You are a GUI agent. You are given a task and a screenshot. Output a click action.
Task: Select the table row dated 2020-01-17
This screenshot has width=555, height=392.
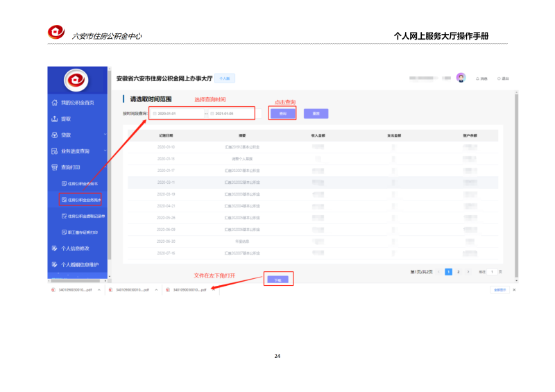[313, 171]
